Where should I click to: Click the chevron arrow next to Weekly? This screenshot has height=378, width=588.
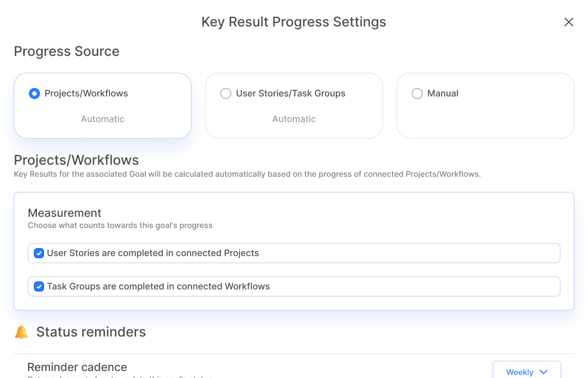coord(544,372)
